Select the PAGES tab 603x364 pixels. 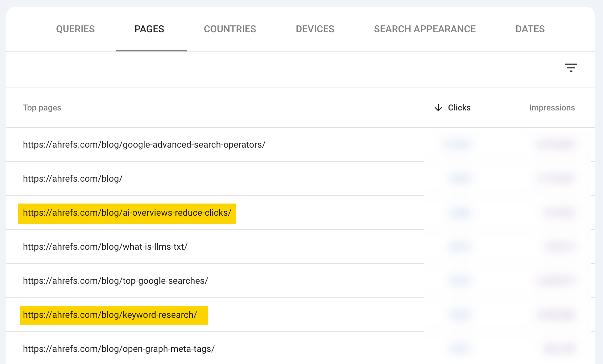pyautogui.click(x=149, y=29)
